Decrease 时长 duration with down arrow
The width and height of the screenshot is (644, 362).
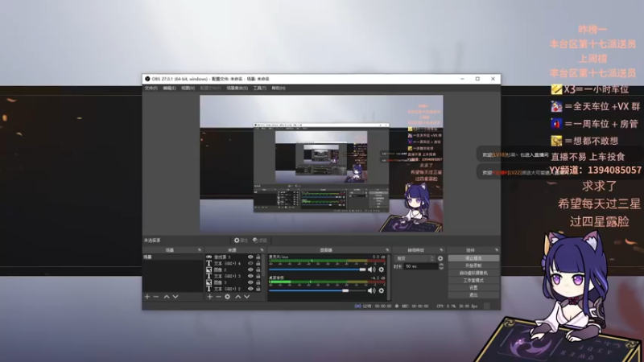(x=441, y=269)
